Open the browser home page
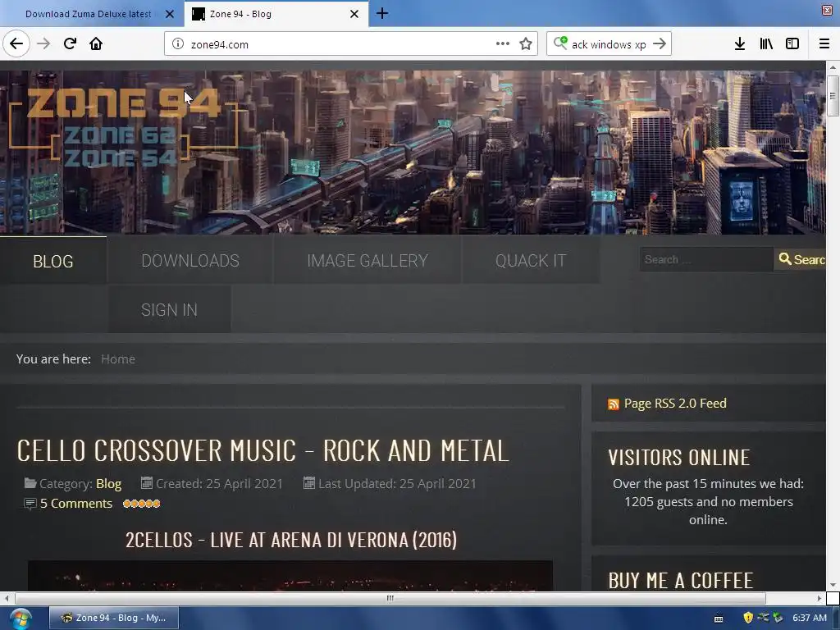This screenshot has width=840, height=630. coord(96,43)
